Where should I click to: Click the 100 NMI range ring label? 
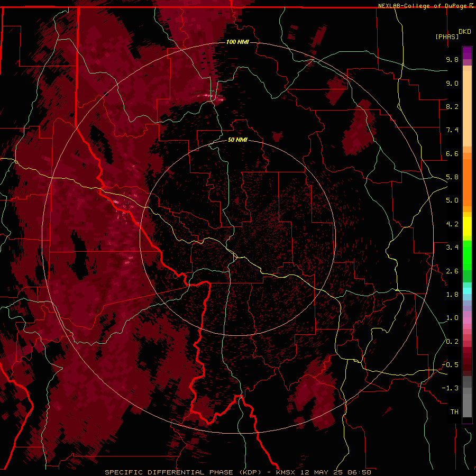237,42
